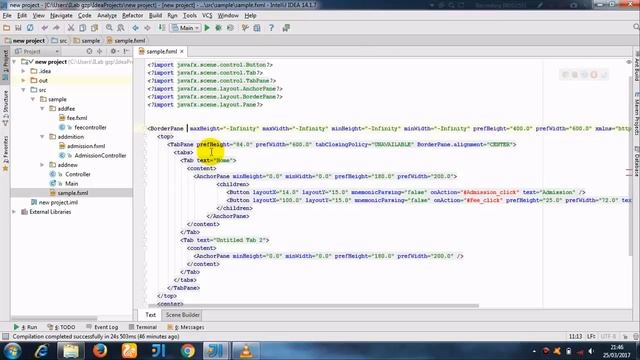This screenshot has height=360, width=640.
Task: Click the navigate Back arrow icon
Action: coord(136,28)
